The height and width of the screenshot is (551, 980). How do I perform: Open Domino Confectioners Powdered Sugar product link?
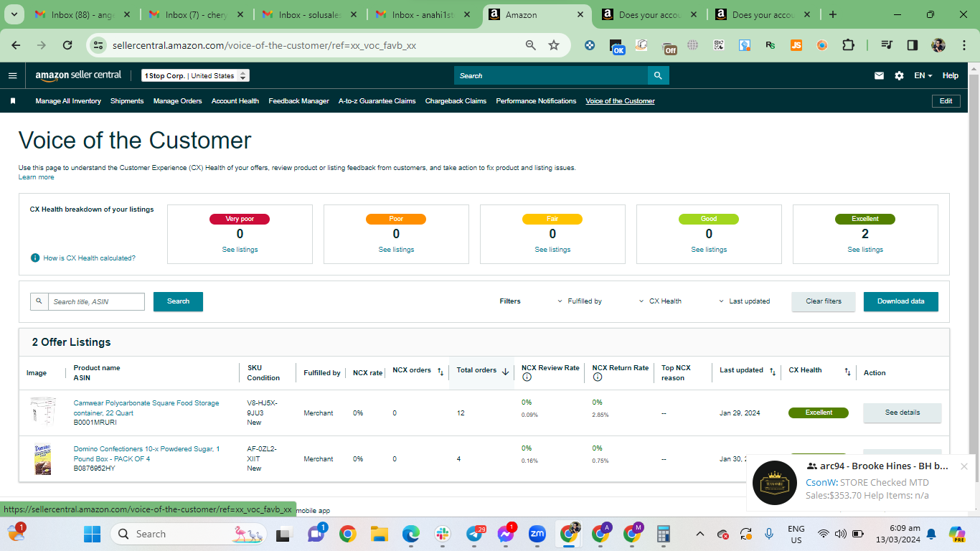[147, 453]
